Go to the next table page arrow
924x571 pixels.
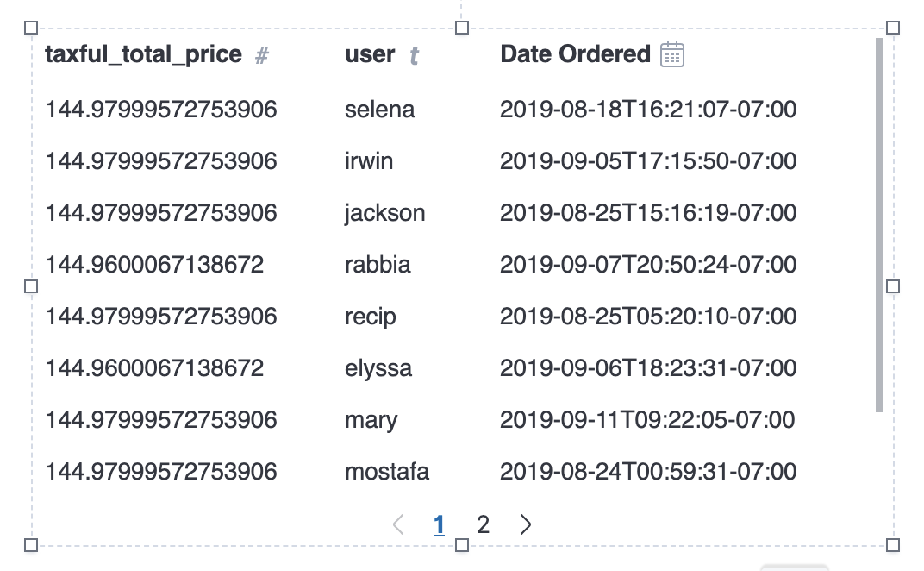(526, 524)
